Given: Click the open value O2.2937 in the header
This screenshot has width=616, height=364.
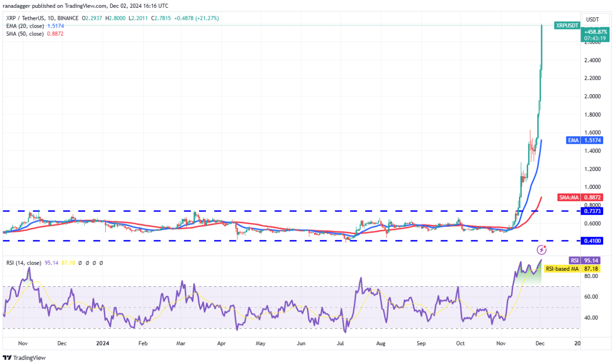Looking at the screenshot, I should 92,18.
